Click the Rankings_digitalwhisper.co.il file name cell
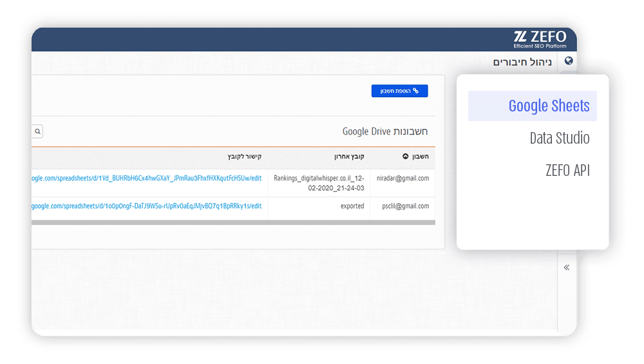The width and height of the screenshot is (644, 364). point(319,183)
